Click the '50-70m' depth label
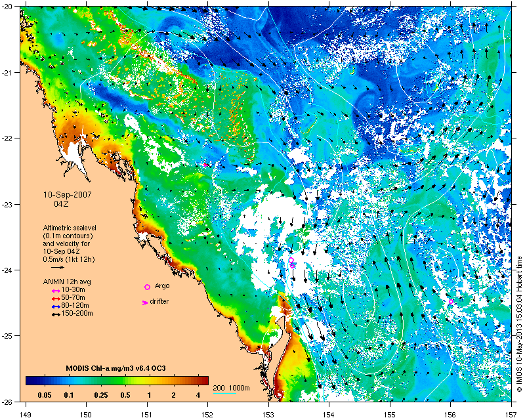This screenshot has width=525, height=420. [73, 297]
